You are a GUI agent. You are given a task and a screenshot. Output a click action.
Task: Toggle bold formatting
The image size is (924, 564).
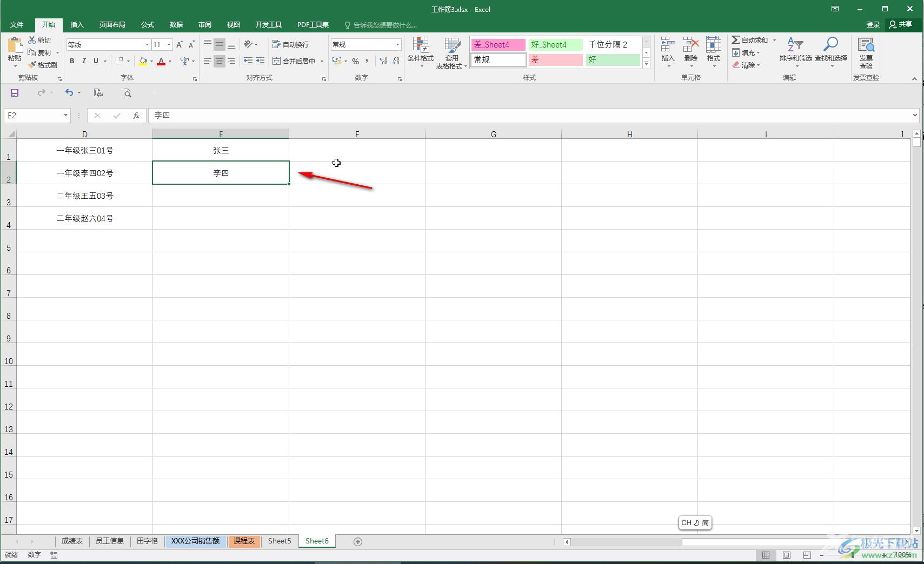[x=72, y=61]
